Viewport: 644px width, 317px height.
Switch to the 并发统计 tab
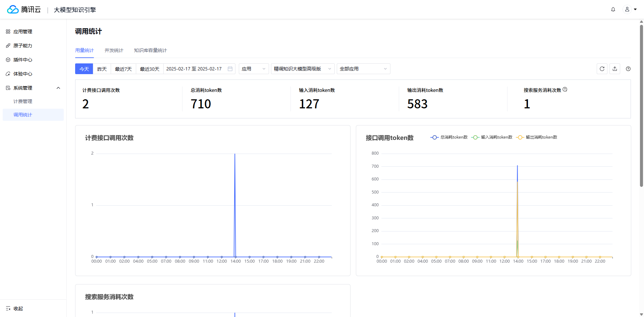point(114,50)
